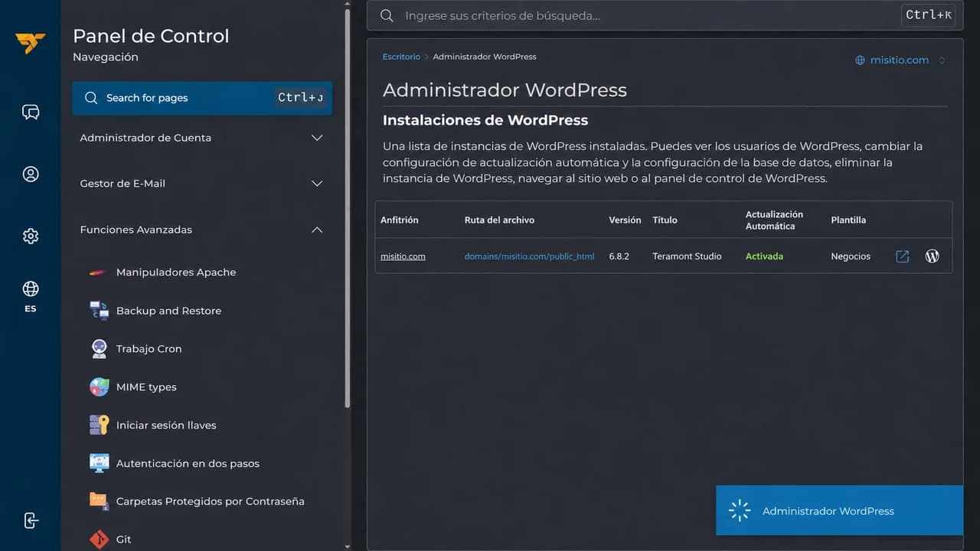Image resolution: width=980 pixels, height=551 pixels.
Task: Open Backup and Restore page
Action: [x=168, y=311]
